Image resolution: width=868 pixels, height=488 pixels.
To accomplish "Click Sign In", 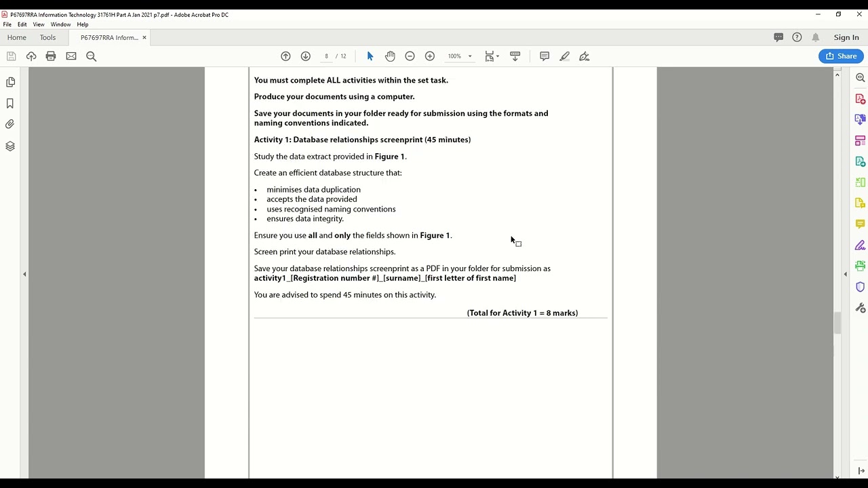I will 846,37.
